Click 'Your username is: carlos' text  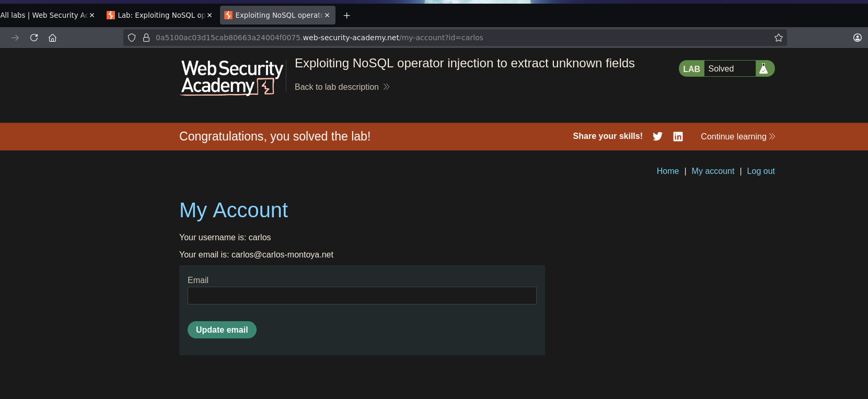point(225,237)
